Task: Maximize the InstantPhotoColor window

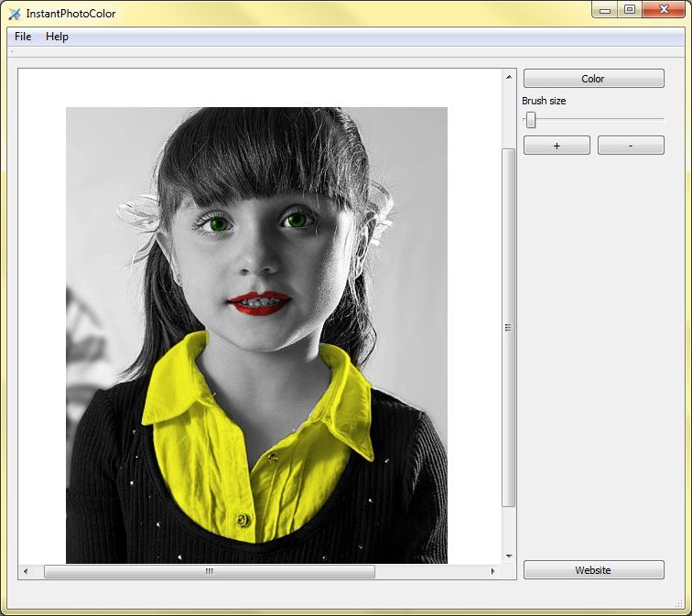Action: [630, 10]
